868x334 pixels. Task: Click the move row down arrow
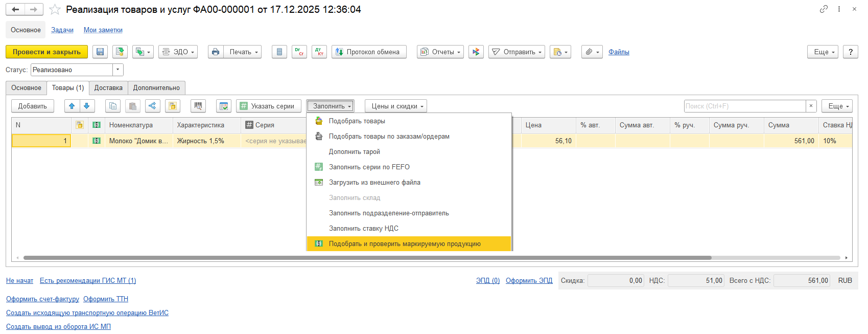pyautogui.click(x=86, y=106)
